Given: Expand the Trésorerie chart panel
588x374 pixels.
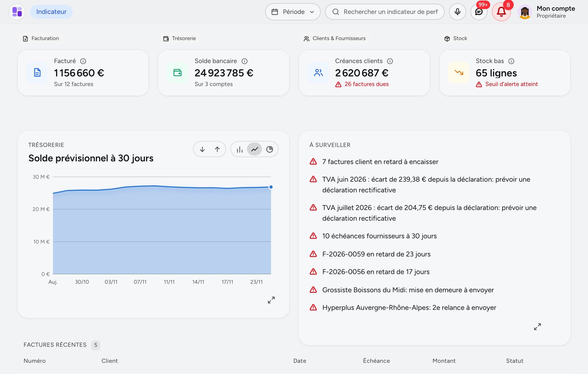Looking at the screenshot, I should (x=271, y=300).
